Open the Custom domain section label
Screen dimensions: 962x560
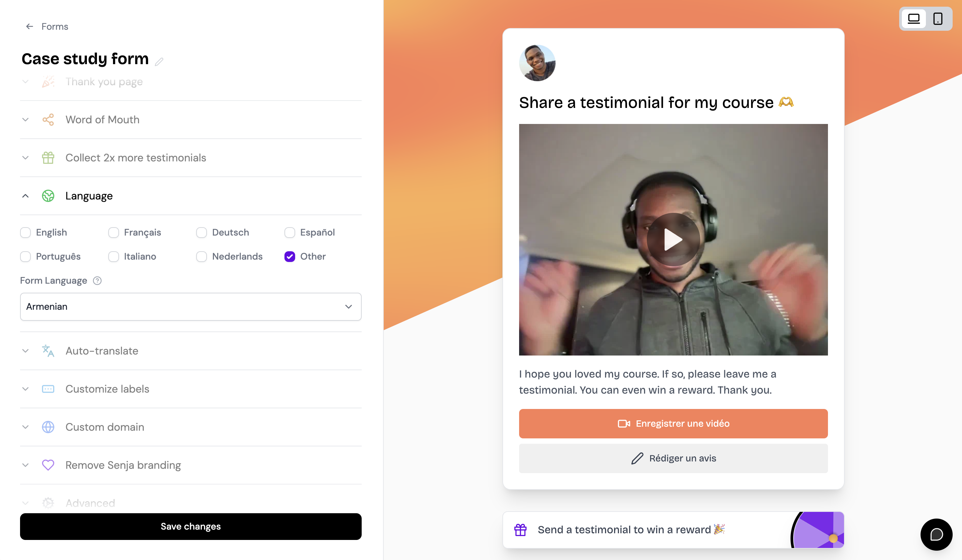coord(105,427)
